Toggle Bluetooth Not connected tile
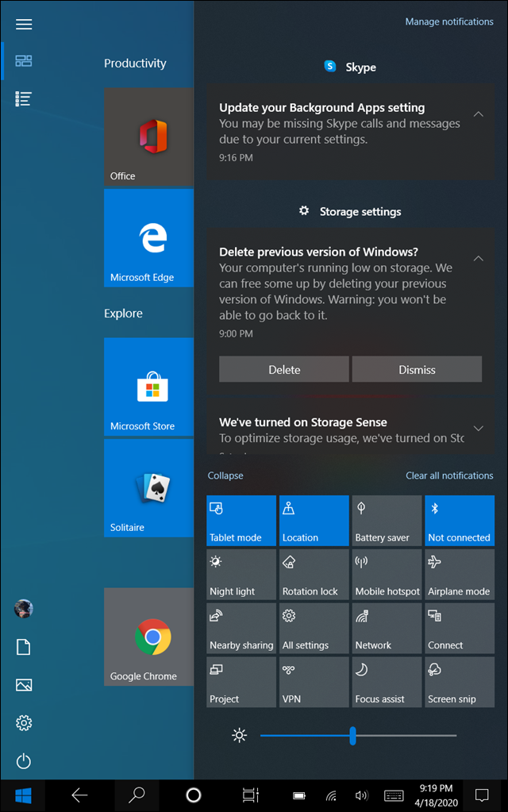 460,521
